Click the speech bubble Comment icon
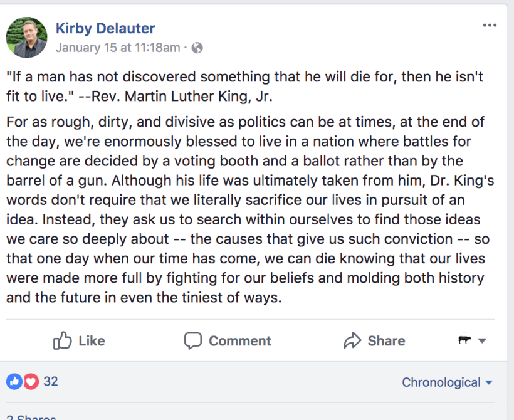The image size is (514, 420). tap(193, 341)
